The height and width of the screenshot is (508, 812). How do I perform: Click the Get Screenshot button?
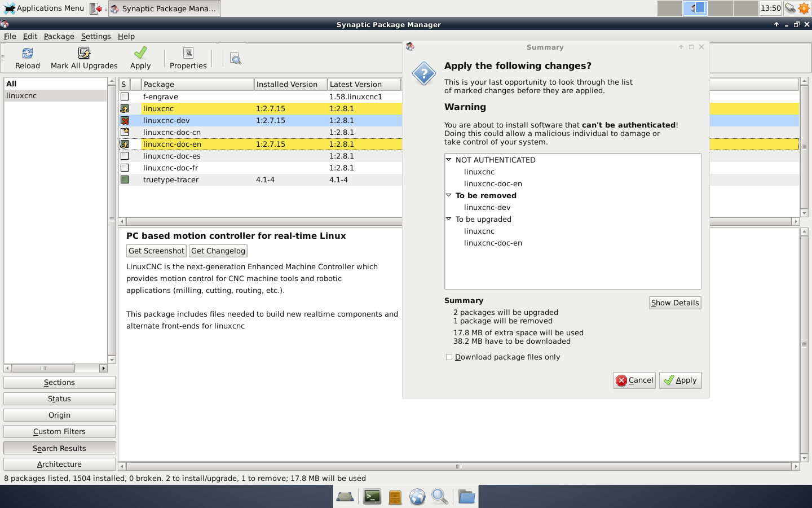[x=156, y=251]
